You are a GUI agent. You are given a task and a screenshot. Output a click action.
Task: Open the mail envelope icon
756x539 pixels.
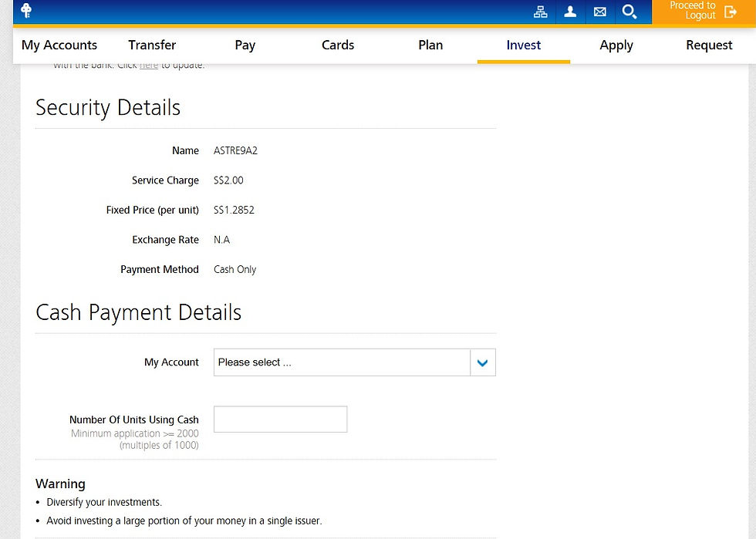[x=600, y=12]
